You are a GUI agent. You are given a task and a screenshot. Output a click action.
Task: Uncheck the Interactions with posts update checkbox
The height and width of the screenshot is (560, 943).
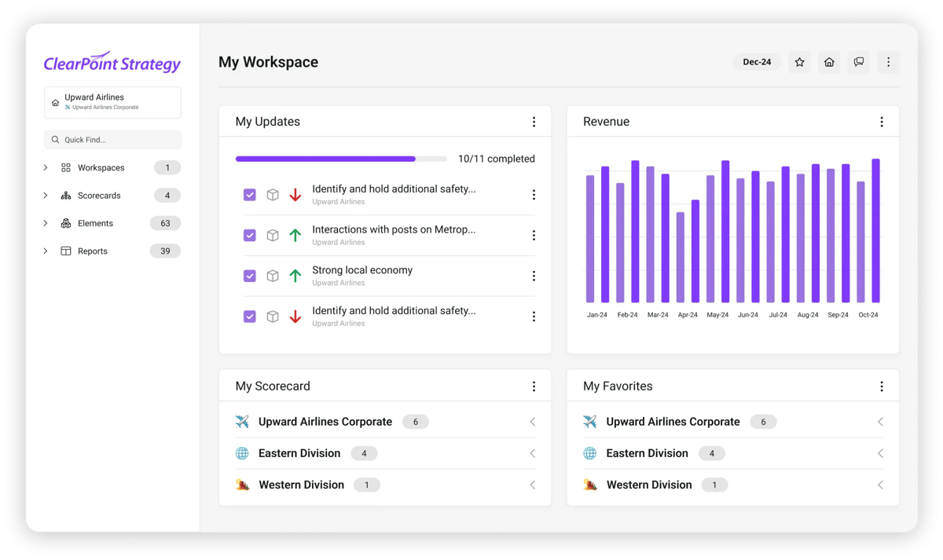pos(250,235)
